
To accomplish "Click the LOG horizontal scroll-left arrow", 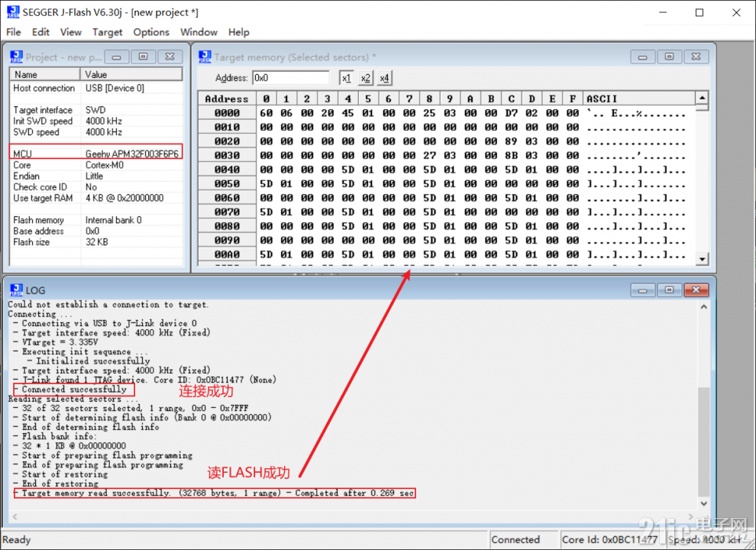I will pyautogui.click(x=15, y=516).
